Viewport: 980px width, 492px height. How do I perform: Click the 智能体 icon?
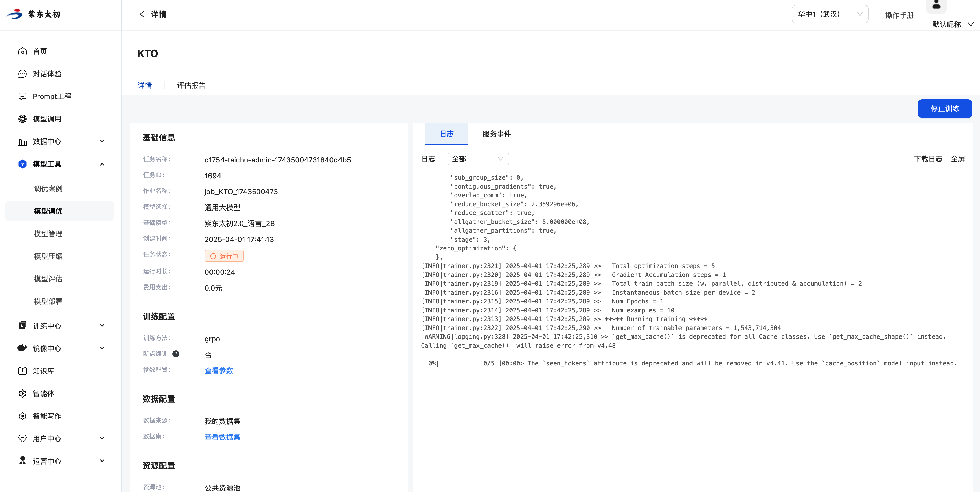coord(23,394)
